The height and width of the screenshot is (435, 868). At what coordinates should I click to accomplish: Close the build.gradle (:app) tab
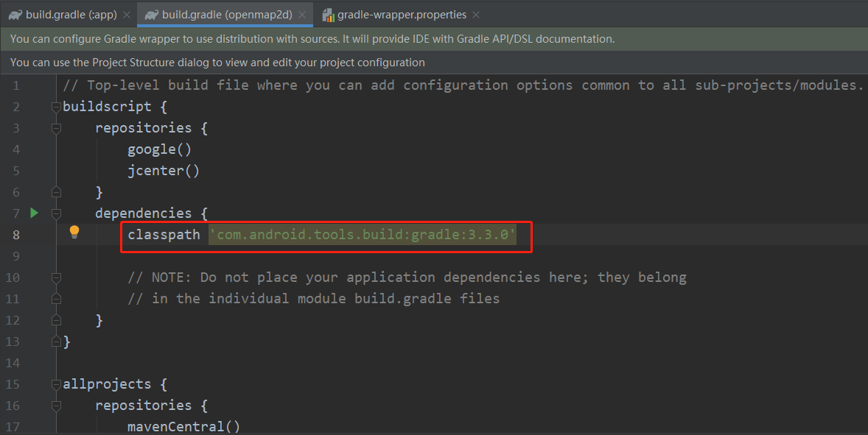pyautogui.click(x=126, y=15)
